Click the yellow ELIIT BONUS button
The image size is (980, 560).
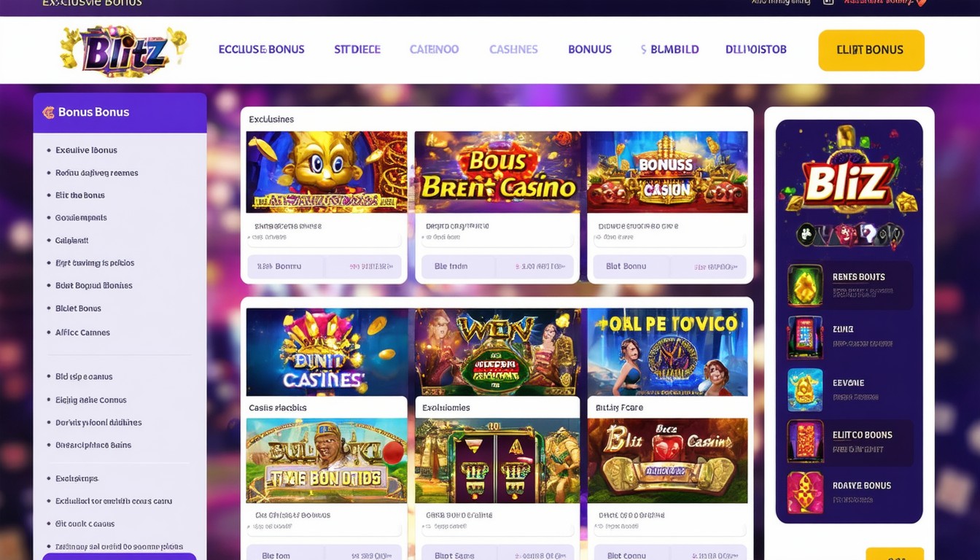pos(871,50)
